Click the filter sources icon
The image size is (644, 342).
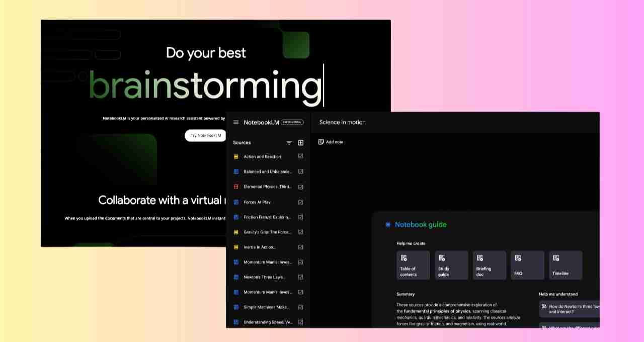[x=289, y=143]
